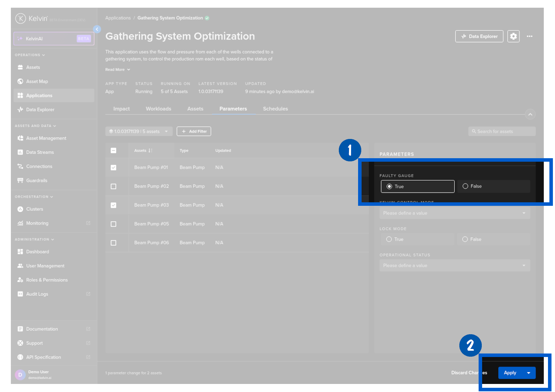Switch to the Workloads tab
This screenshot has height=392, width=555.
point(158,109)
